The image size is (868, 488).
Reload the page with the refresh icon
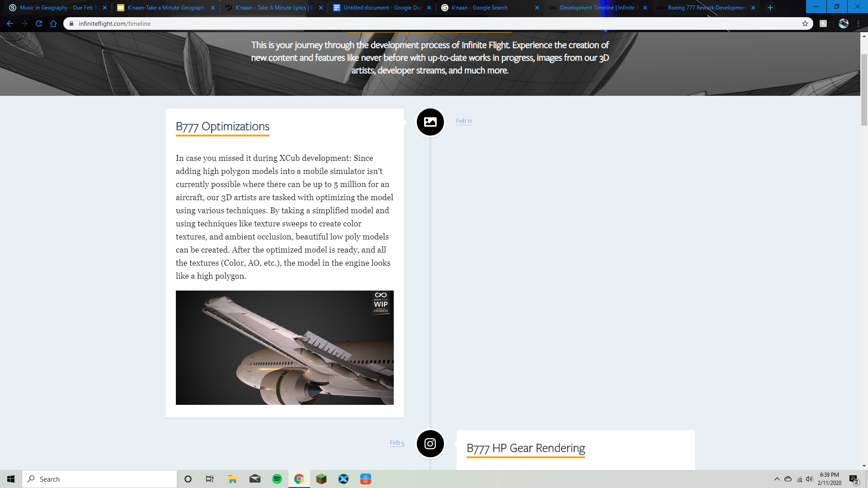pyautogui.click(x=39, y=23)
